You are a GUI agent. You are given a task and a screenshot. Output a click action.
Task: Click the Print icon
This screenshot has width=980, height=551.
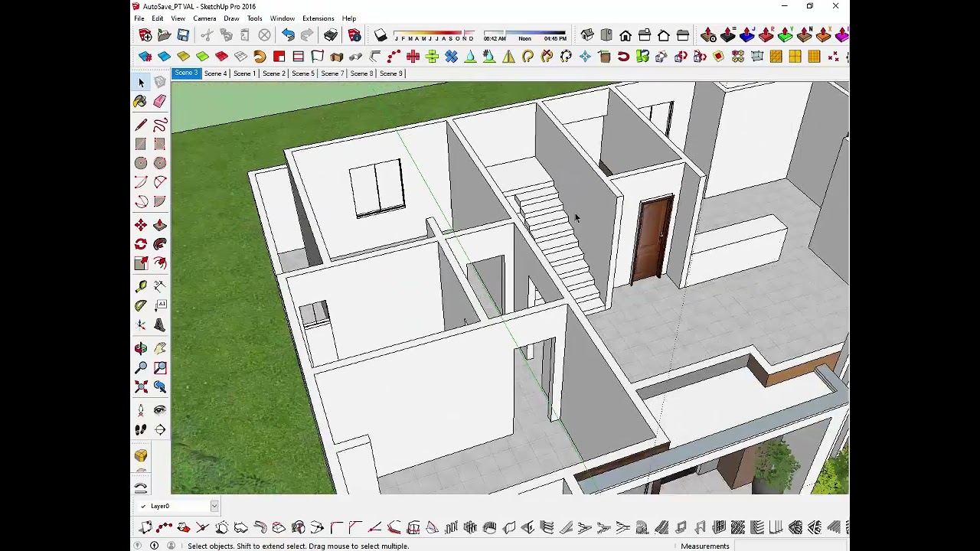(331, 35)
